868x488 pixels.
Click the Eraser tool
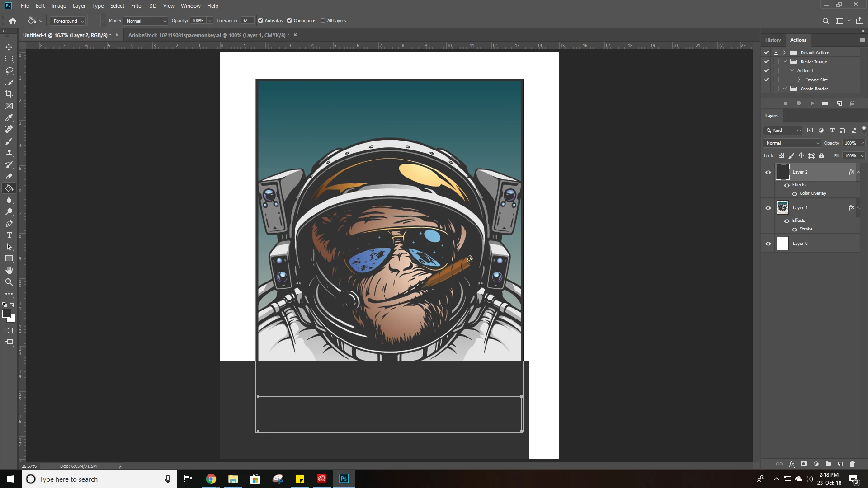coord(9,177)
